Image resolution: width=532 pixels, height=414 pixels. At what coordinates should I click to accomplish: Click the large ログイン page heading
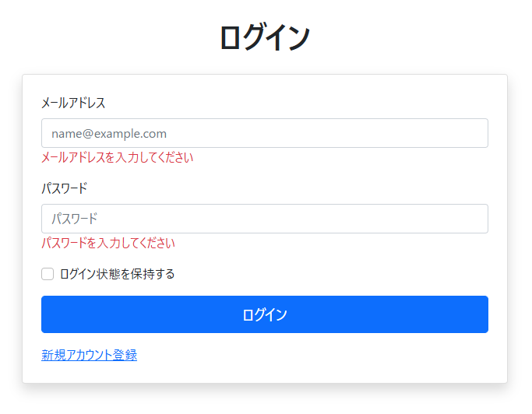coord(265,37)
